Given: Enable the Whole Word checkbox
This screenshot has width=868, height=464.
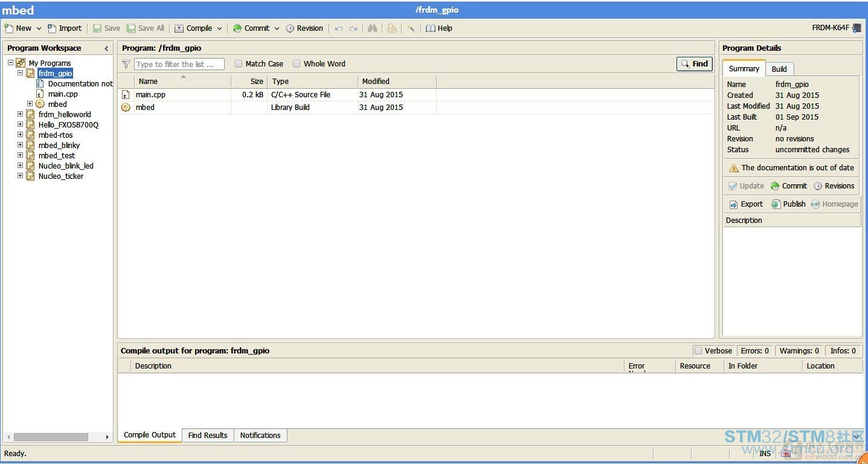Looking at the screenshot, I should (x=297, y=64).
